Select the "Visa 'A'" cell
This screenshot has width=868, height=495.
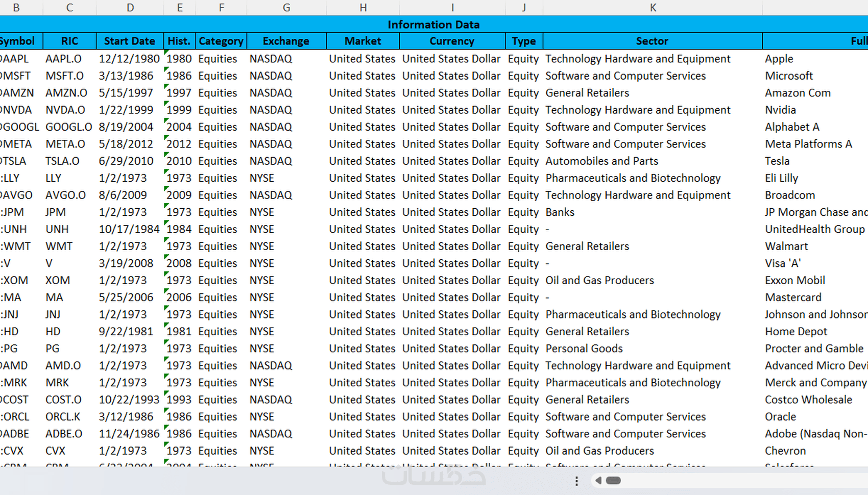tap(815, 263)
